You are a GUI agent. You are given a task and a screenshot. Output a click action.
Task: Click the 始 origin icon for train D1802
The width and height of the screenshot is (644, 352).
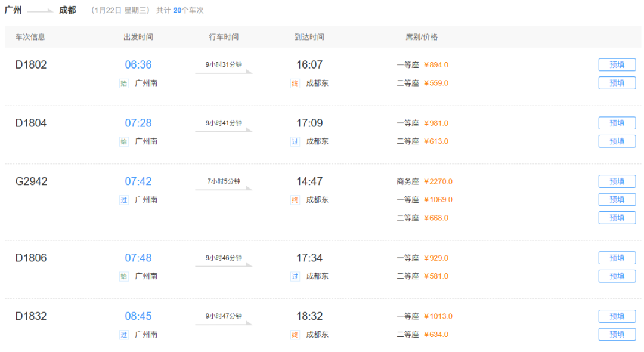tap(124, 84)
